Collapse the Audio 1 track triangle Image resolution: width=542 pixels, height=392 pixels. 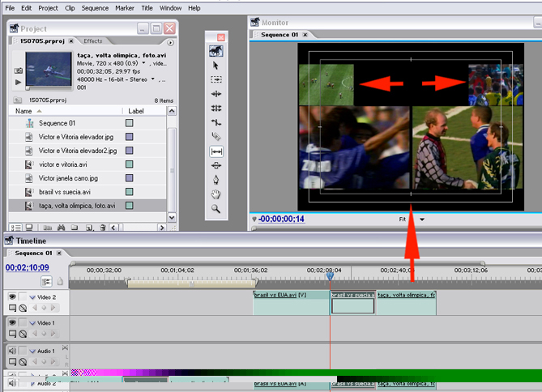pos(32,351)
